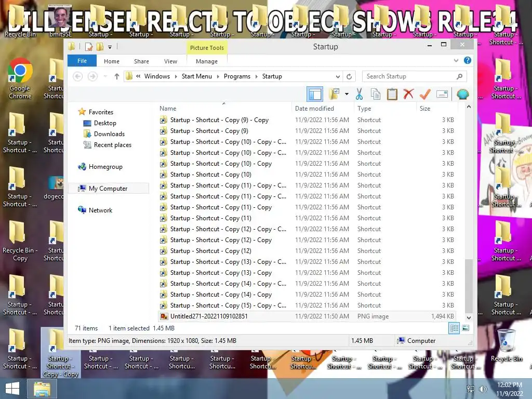
Task: Switch to the Home ribbon tab
Action: (112, 61)
